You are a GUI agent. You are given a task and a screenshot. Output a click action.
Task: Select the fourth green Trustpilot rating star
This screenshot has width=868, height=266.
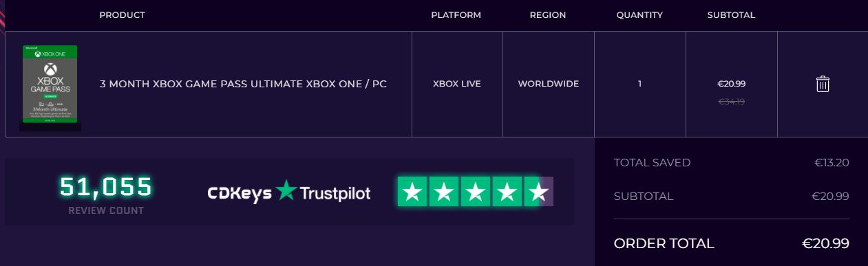point(507,192)
